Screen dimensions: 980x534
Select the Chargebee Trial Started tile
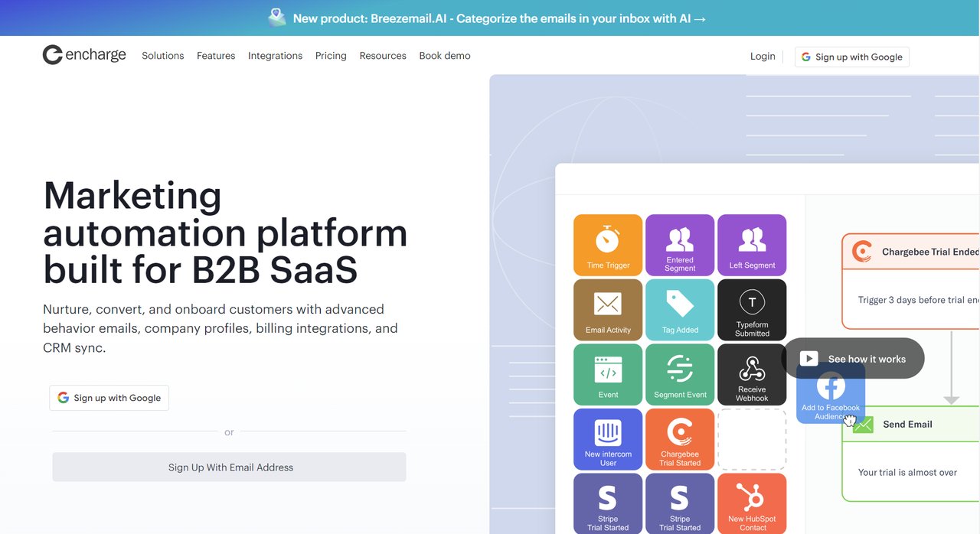click(x=680, y=439)
